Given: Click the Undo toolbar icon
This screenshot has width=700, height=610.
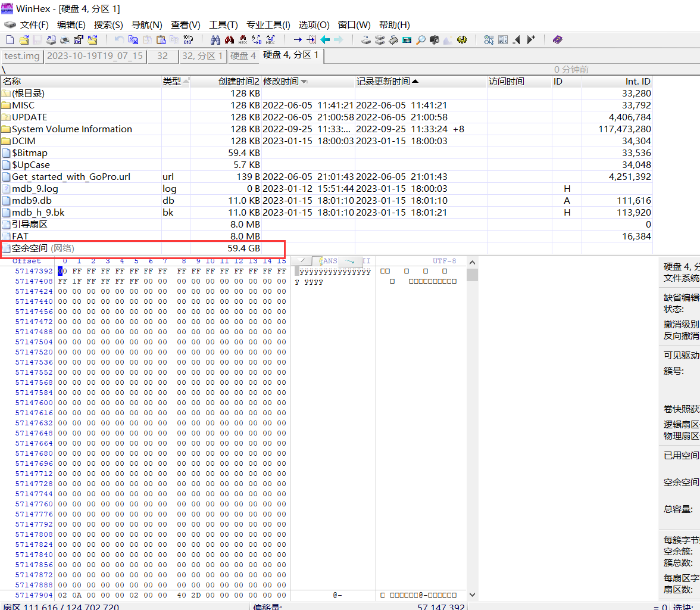Looking at the screenshot, I should click(119, 40).
